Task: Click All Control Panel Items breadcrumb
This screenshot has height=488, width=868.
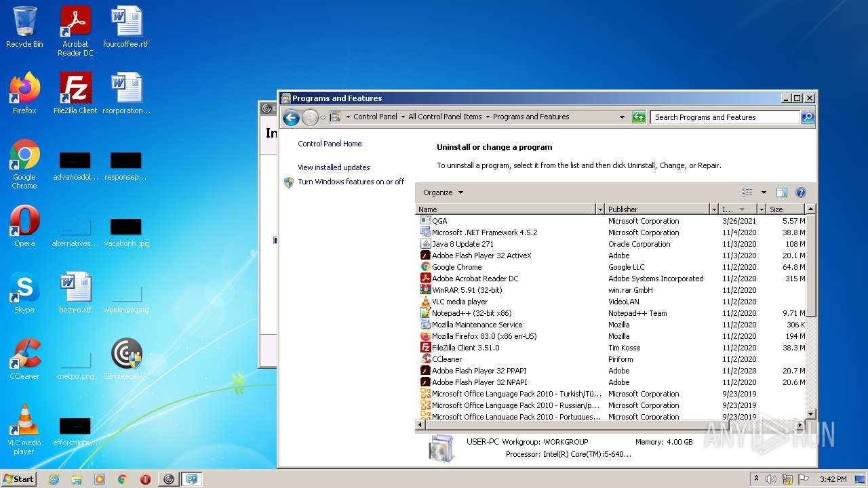Action: coord(445,117)
